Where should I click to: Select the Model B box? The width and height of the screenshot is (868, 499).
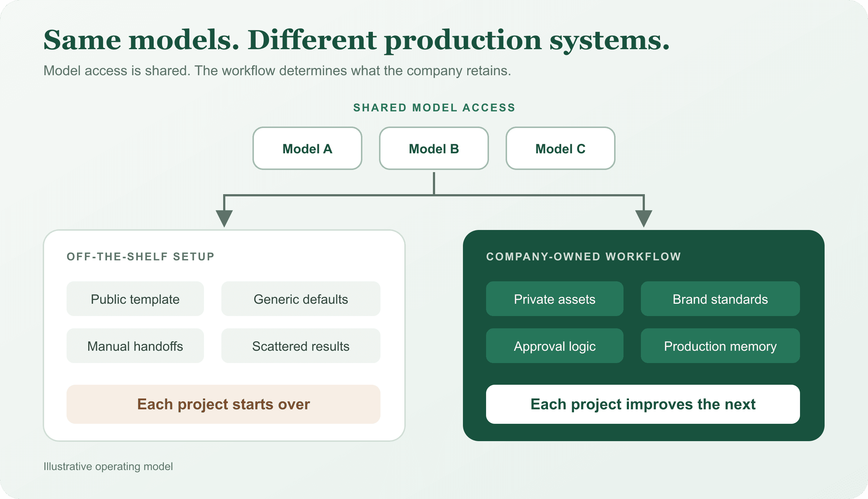pos(434,148)
